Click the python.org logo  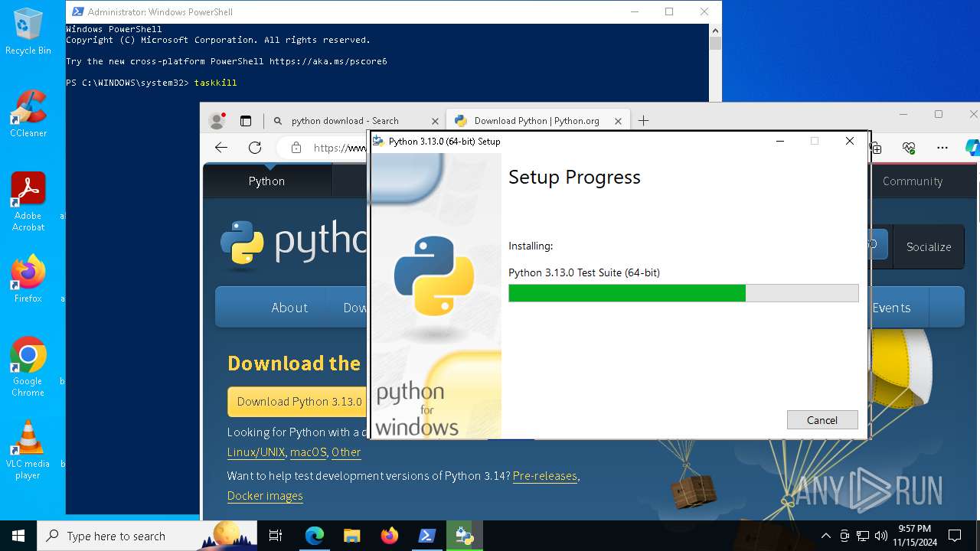click(x=294, y=243)
